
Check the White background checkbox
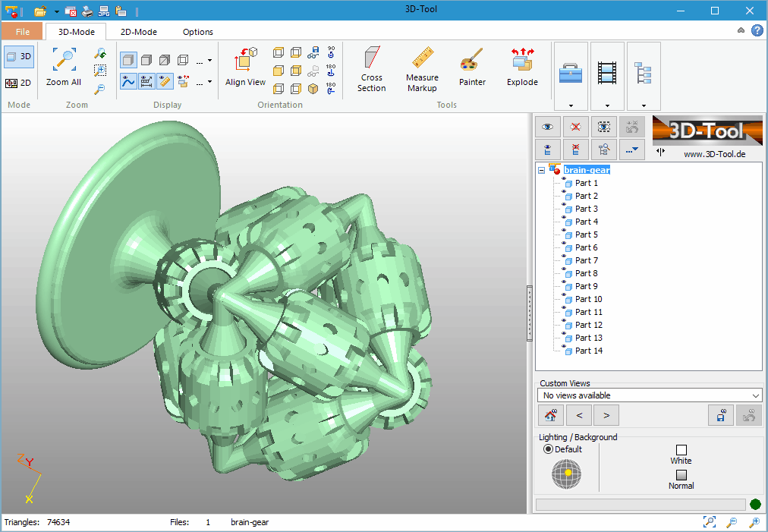pos(681,450)
